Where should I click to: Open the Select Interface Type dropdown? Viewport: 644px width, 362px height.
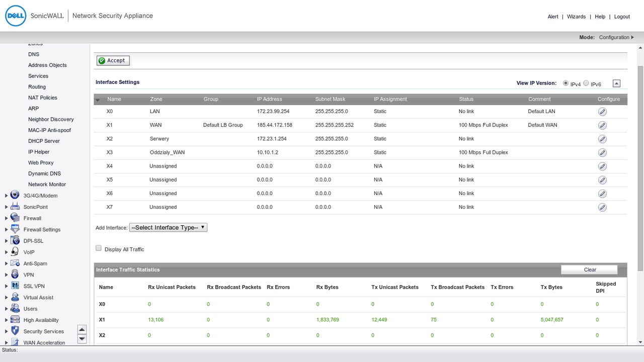(x=168, y=227)
